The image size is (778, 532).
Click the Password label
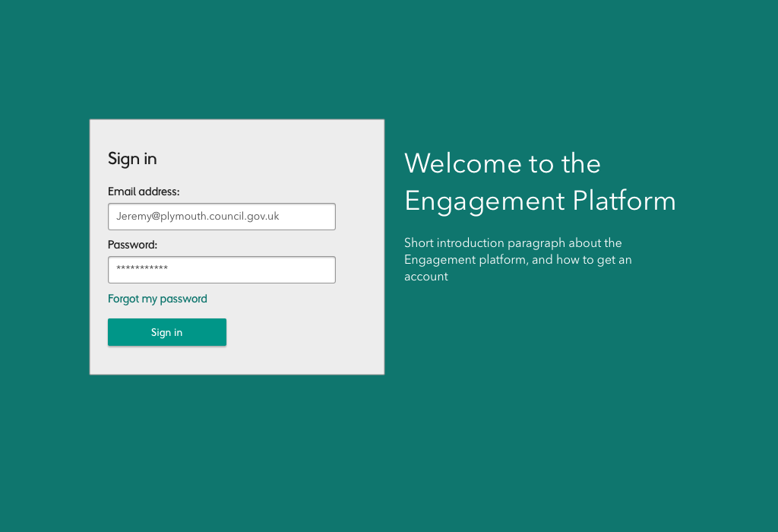(x=132, y=245)
